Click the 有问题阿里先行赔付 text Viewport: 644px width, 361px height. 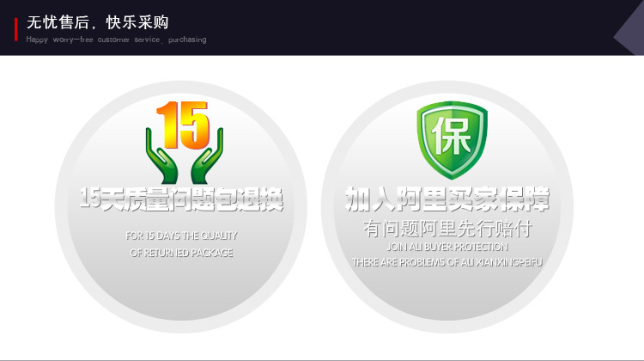point(447,229)
